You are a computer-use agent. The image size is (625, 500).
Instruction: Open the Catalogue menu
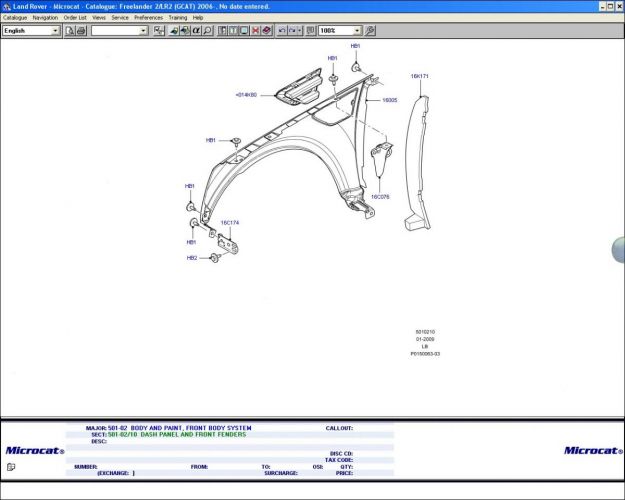15,18
